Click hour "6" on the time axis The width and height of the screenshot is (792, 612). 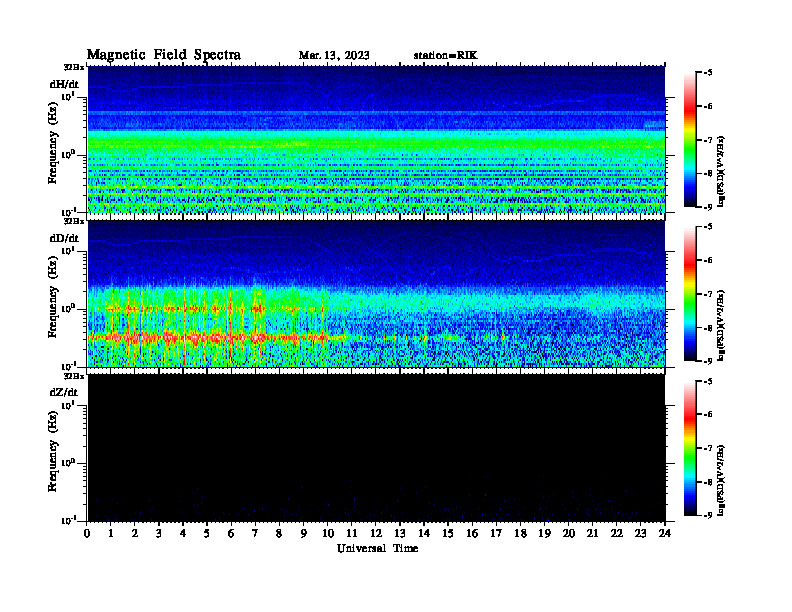(x=231, y=533)
